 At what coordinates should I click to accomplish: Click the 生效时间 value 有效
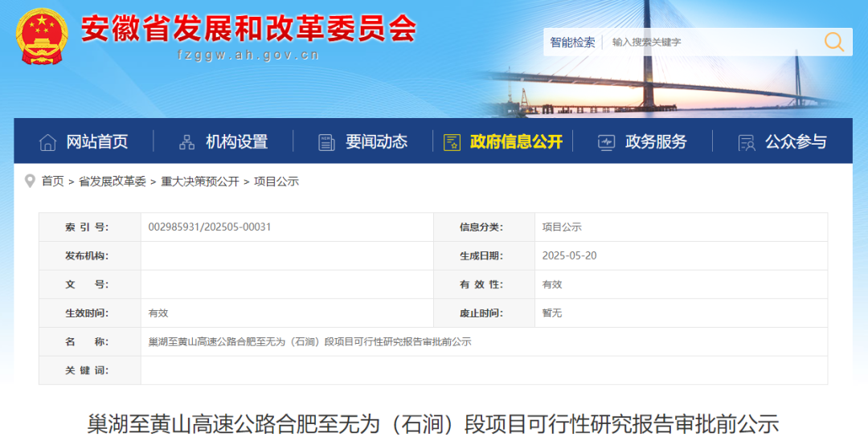tap(158, 313)
